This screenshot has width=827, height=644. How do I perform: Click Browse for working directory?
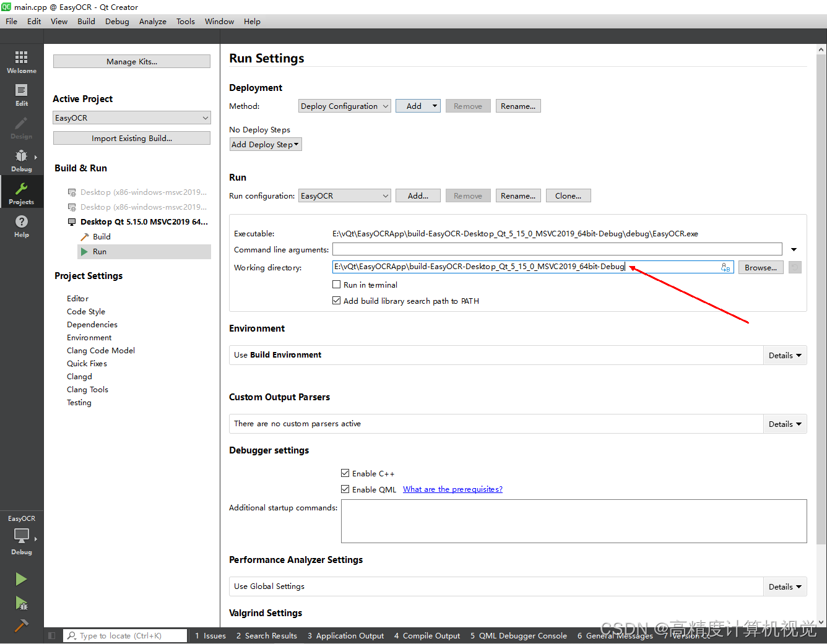[761, 267]
